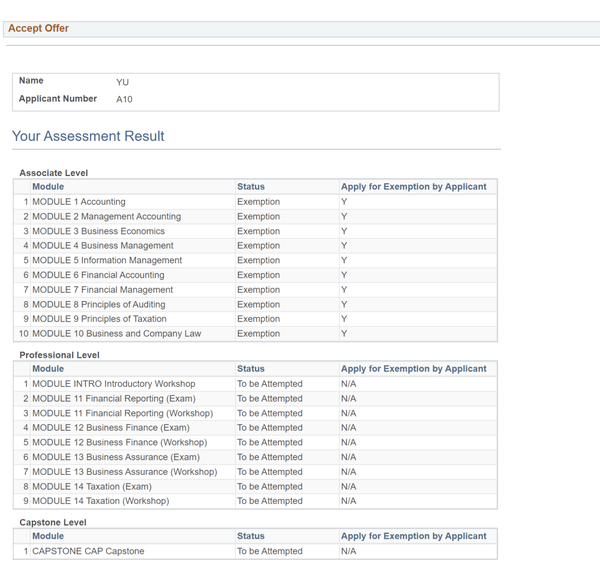Viewport: 600px width, 581px height.
Task: Click MODULE 11 Financial Reporting (Exam)
Action: [x=113, y=398]
